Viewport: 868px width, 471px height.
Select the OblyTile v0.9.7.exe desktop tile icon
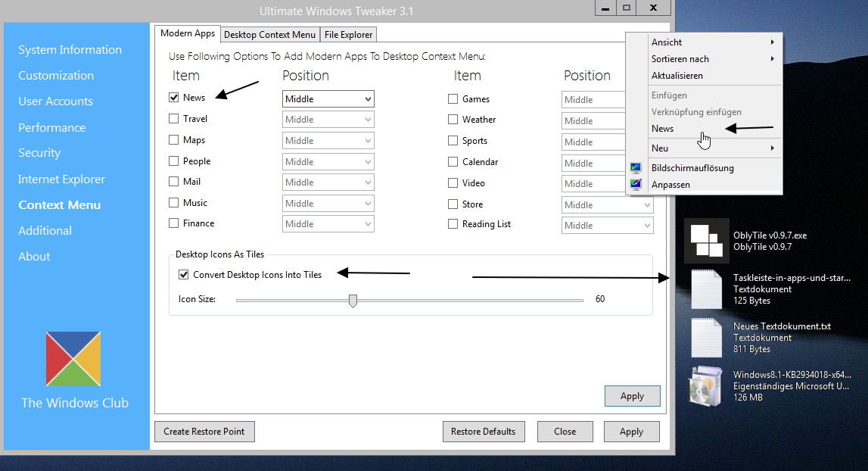(x=706, y=241)
